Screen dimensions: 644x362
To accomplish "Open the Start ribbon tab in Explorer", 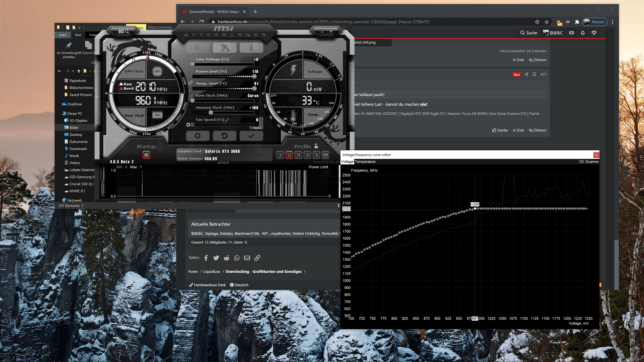I will coord(78,35).
